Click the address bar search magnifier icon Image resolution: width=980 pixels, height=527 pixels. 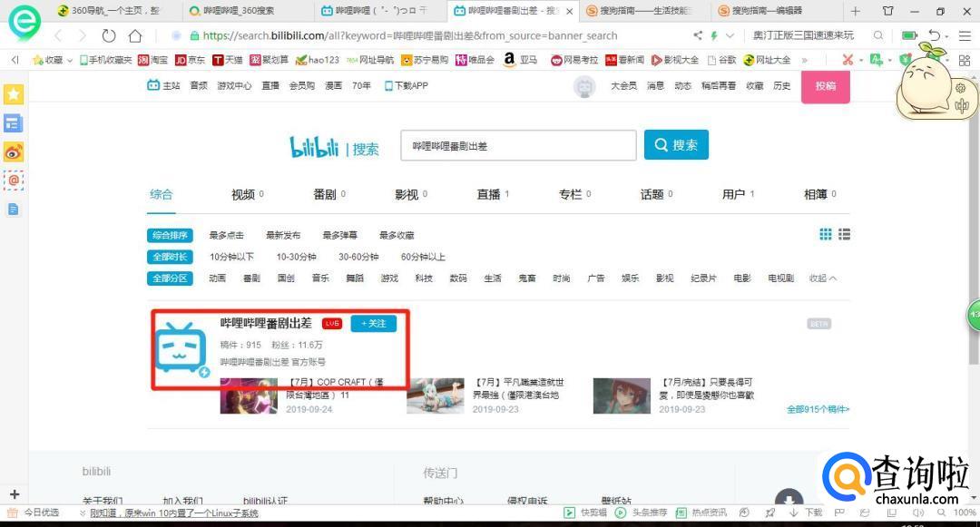pyautogui.click(x=878, y=35)
